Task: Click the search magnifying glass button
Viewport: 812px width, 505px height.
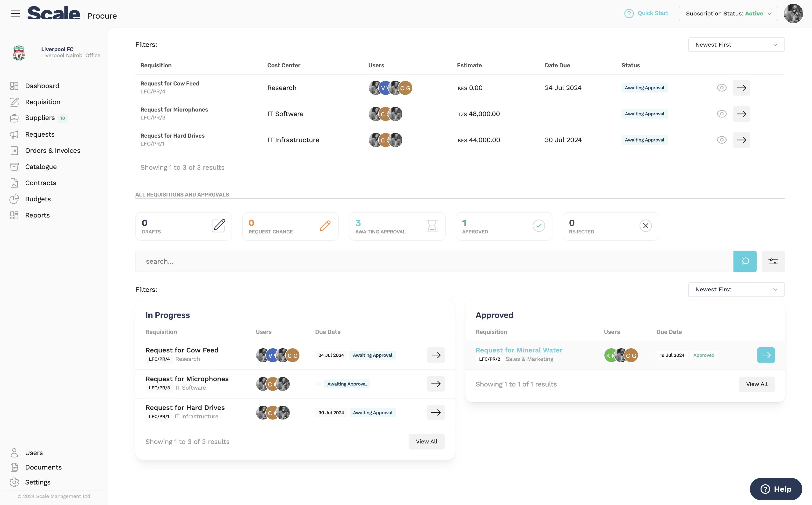Action: [745, 261]
